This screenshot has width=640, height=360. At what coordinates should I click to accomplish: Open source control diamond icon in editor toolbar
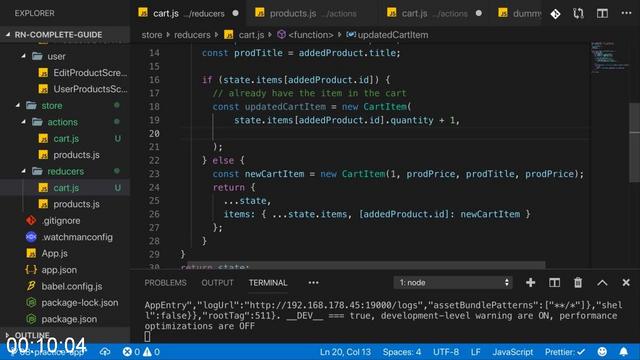pyautogui.click(x=555, y=14)
